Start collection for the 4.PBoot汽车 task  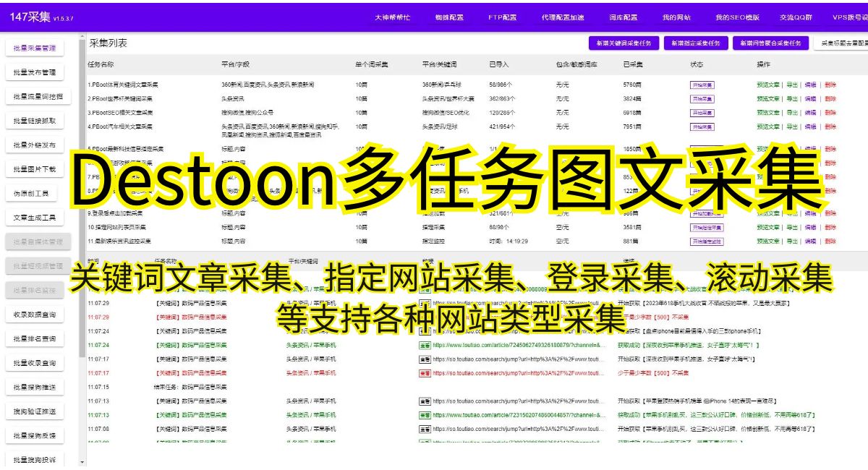pyautogui.click(x=702, y=127)
